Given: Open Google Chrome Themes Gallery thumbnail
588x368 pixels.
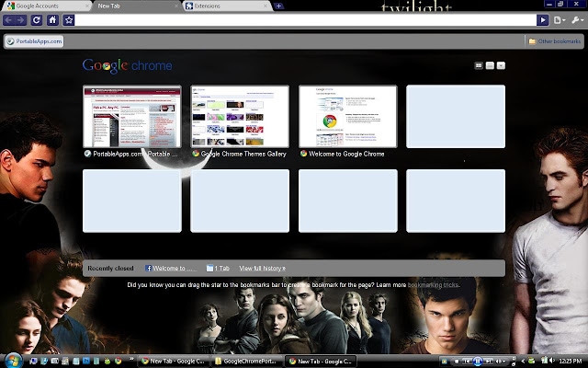Looking at the screenshot, I should tap(240, 117).
